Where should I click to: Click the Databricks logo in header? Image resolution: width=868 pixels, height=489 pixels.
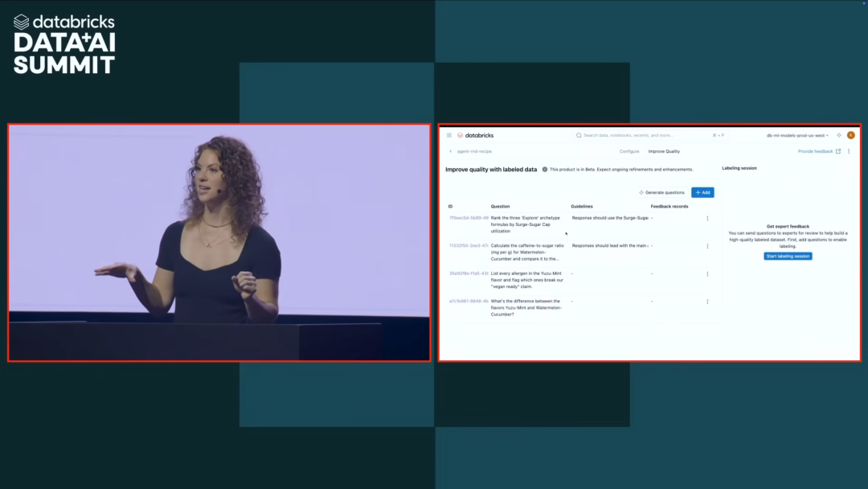pos(476,135)
